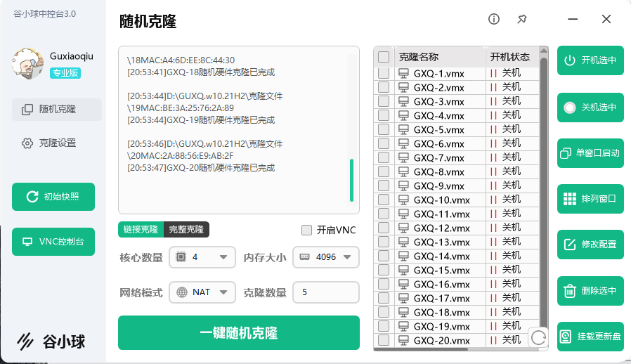This screenshot has height=364, width=631.
Task: Open the 核心数量 core count dropdown
Action: [202, 257]
